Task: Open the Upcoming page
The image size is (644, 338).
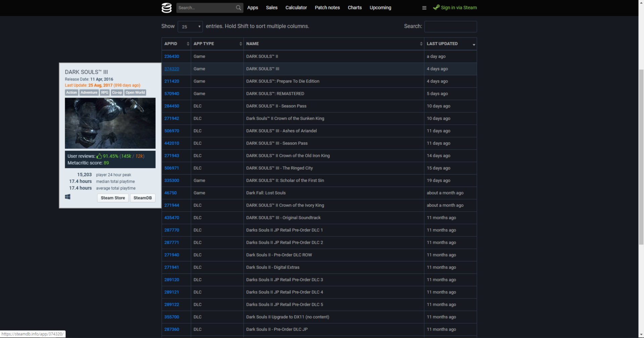Action: pos(380,8)
